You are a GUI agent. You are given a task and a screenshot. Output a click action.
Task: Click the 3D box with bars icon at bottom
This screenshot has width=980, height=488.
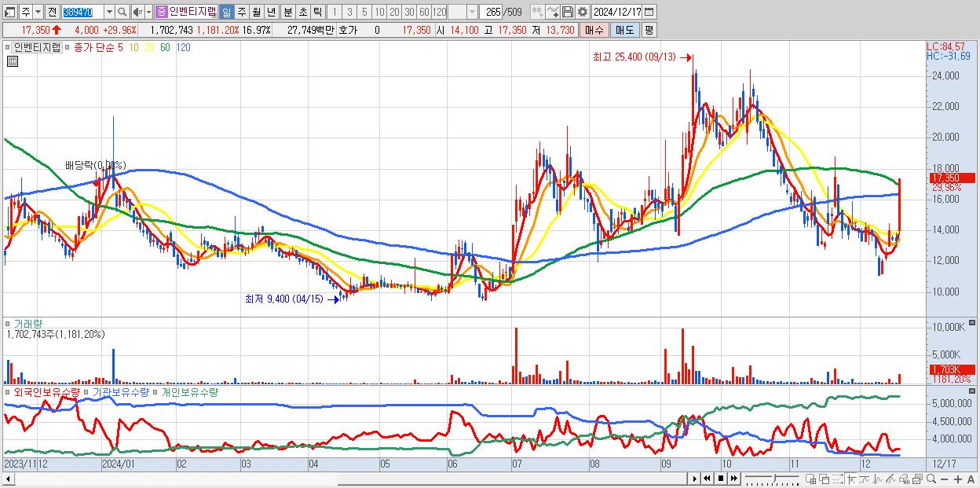point(904,479)
